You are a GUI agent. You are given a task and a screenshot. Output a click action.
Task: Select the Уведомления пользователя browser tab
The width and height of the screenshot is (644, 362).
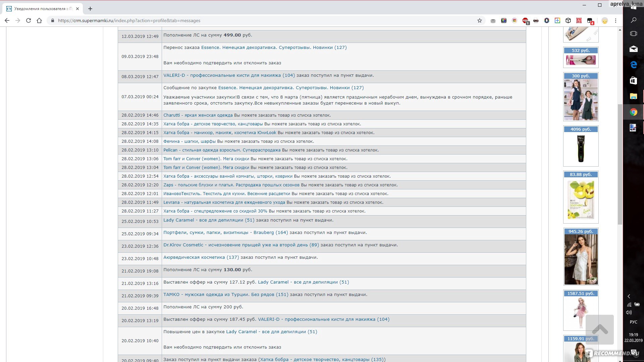coord(42,9)
